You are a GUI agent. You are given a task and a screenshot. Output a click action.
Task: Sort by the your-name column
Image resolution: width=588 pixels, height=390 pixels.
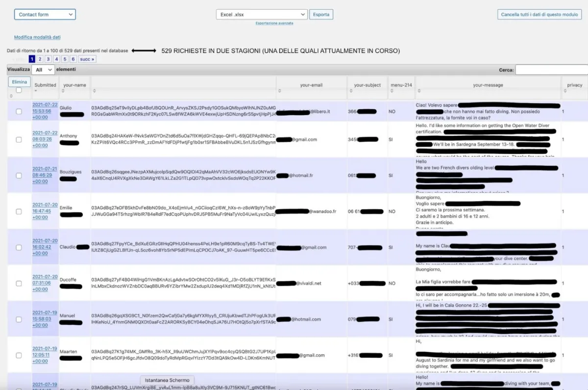coord(74,85)
